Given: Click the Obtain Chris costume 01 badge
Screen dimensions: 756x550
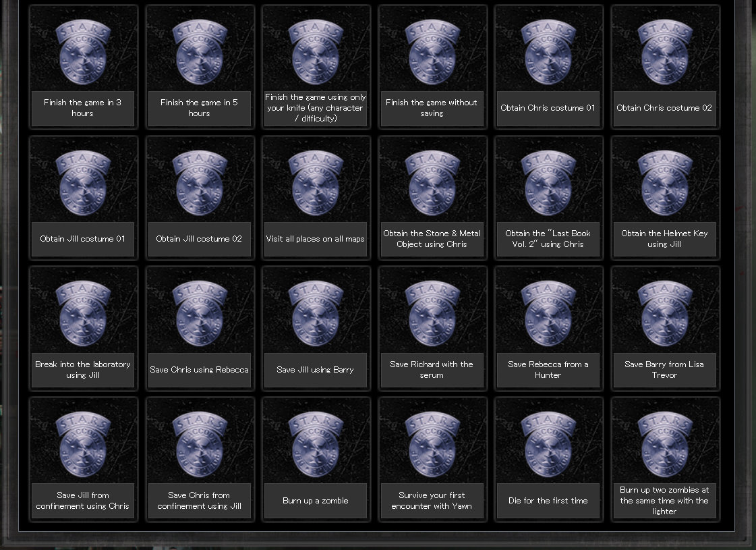Looking at the screenshot, I should [548, 52].
